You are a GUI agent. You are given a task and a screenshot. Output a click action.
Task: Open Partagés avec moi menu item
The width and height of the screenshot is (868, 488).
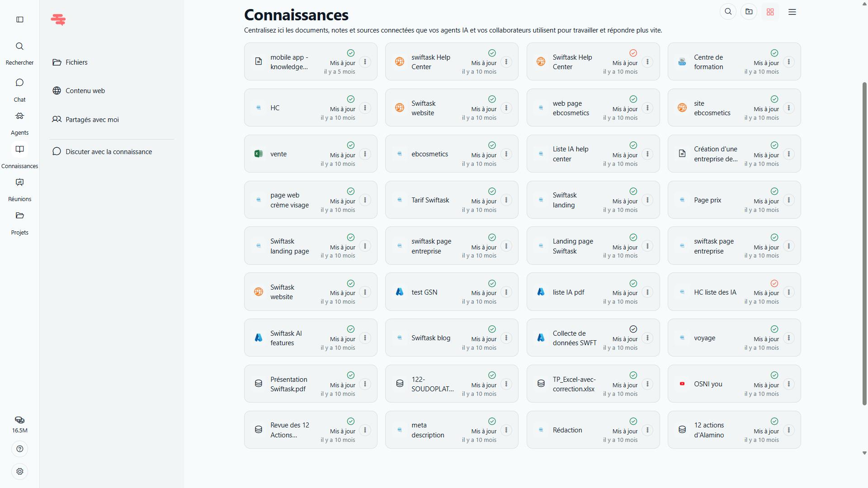coord(92,120)
